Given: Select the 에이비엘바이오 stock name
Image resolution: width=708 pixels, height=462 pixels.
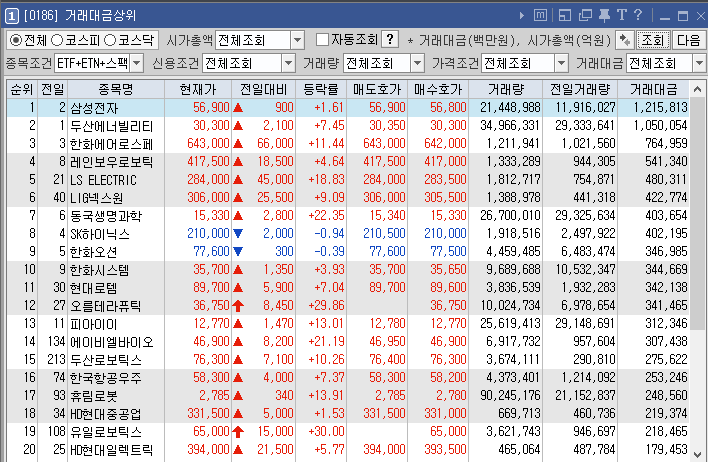Looking at the screenshot, I should tap(112, 342).
